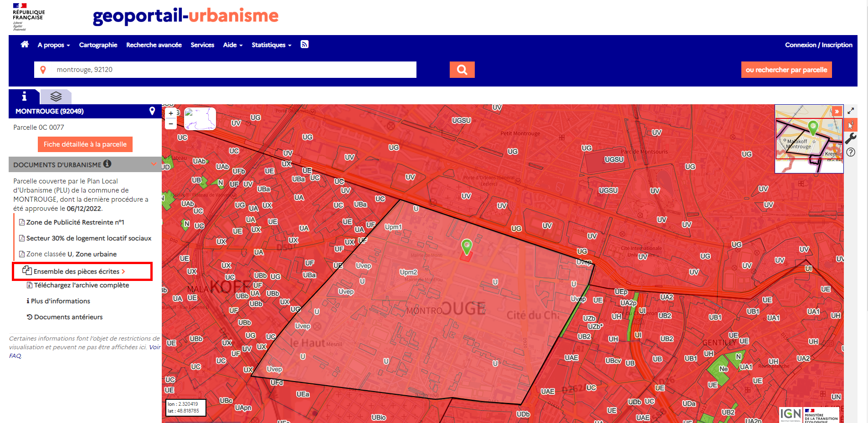The image size is (868, 423).
Task: Click the Upm1 zone label on map
Action: pos(393,227)
